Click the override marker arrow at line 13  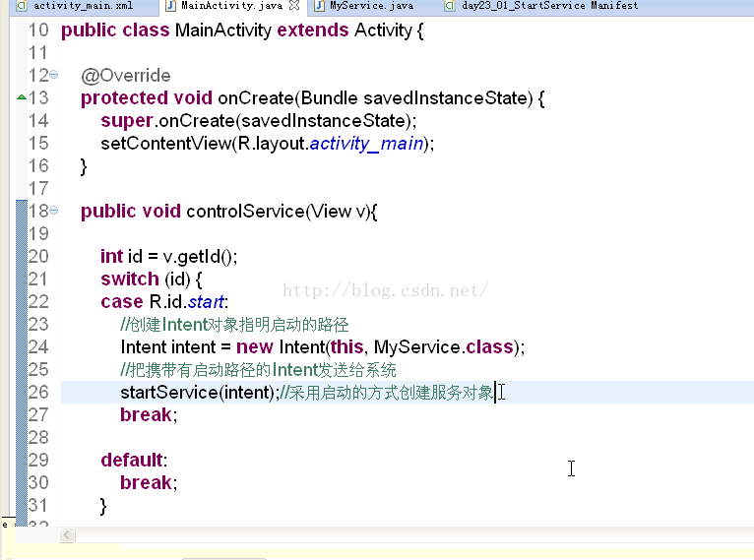point(21,97)
